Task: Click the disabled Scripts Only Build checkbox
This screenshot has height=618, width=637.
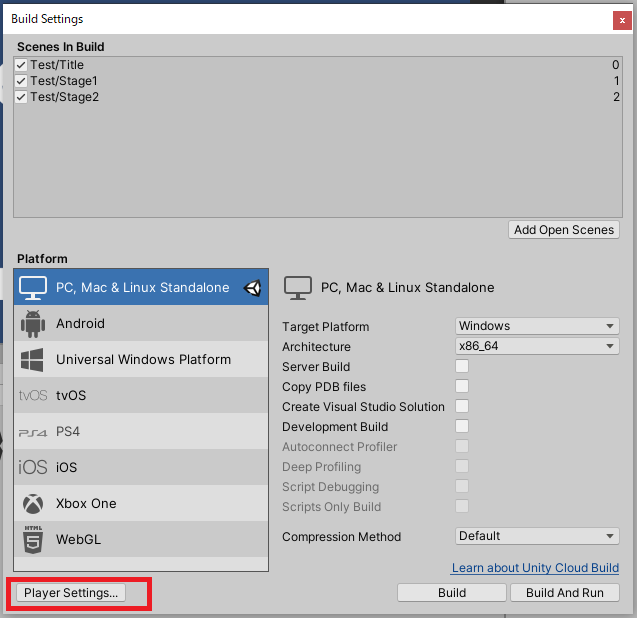Action: click(462, 506)
